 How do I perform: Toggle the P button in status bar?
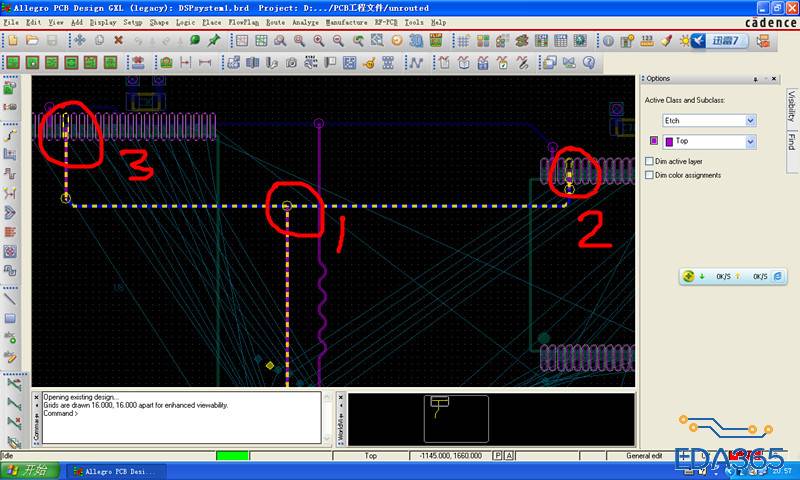497,456
